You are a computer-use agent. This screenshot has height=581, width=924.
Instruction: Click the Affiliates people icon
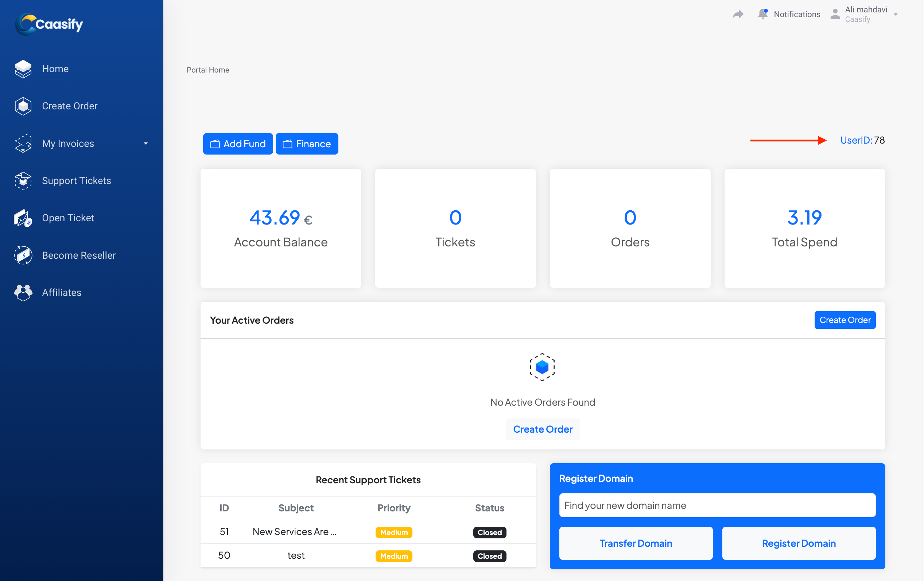pyautogui.click(x=23, y=293)
